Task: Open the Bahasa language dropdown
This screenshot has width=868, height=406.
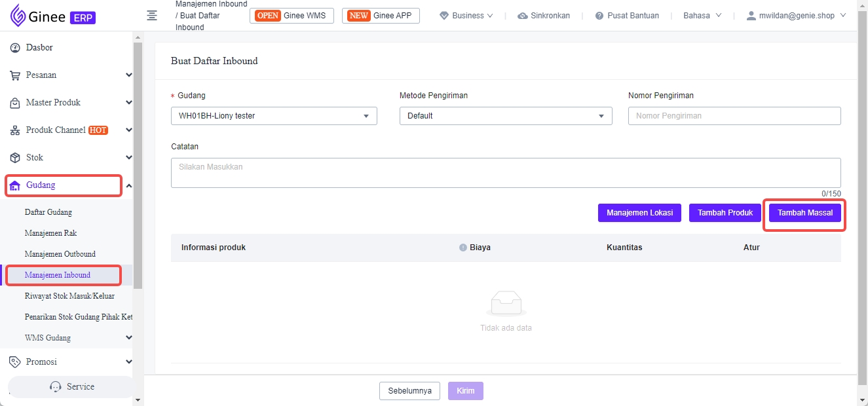Action: [702, 16]
